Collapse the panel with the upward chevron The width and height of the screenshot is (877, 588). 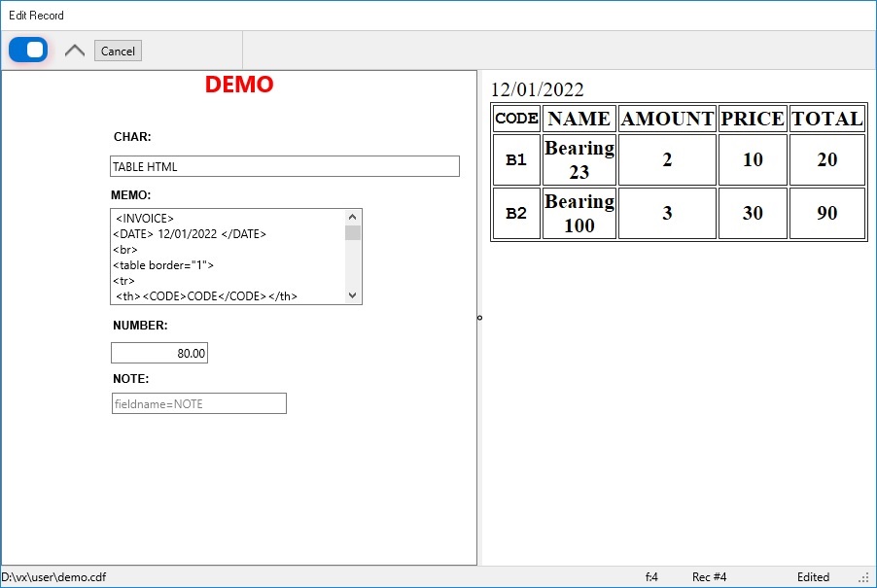click(74, 49)
